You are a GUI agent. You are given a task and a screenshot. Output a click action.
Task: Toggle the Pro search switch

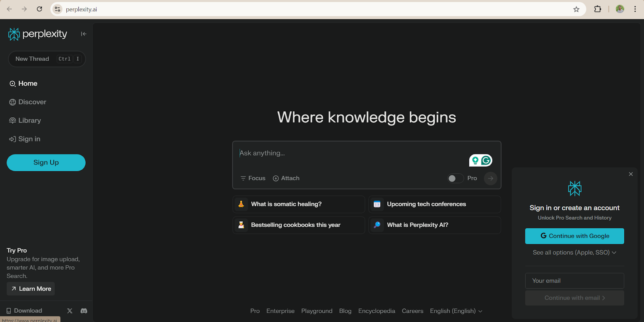pos(455,178)
